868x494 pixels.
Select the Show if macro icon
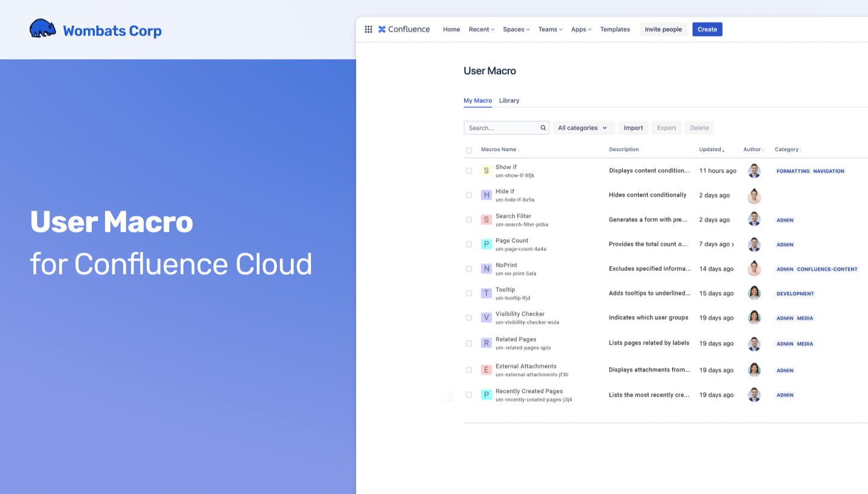[x=486, y=170]
